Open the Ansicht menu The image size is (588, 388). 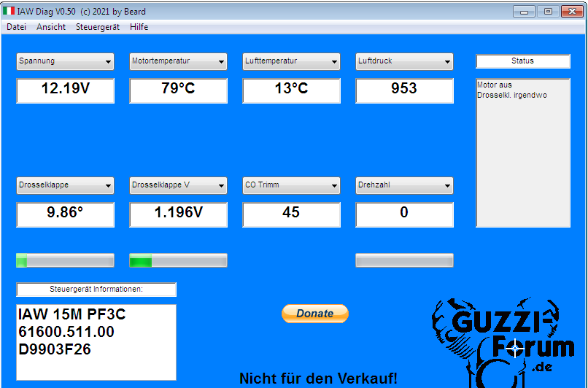tap(51, 27)
